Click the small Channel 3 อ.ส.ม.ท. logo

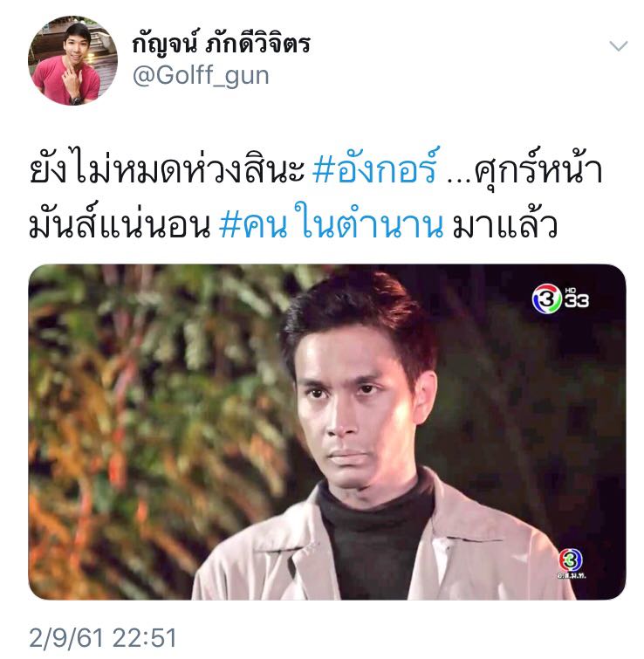(572, 564)
